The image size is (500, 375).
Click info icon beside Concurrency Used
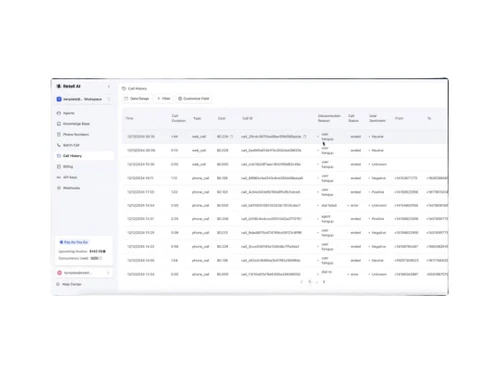pos(100,258)
